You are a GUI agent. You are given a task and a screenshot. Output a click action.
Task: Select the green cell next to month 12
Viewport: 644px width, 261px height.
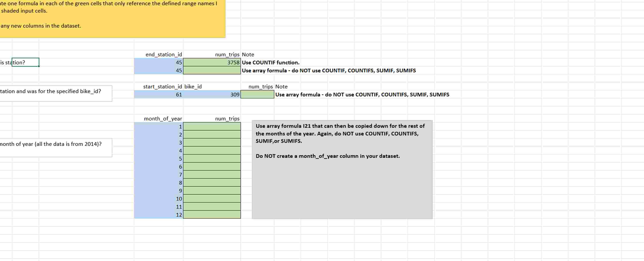click(x=212, y=215)
